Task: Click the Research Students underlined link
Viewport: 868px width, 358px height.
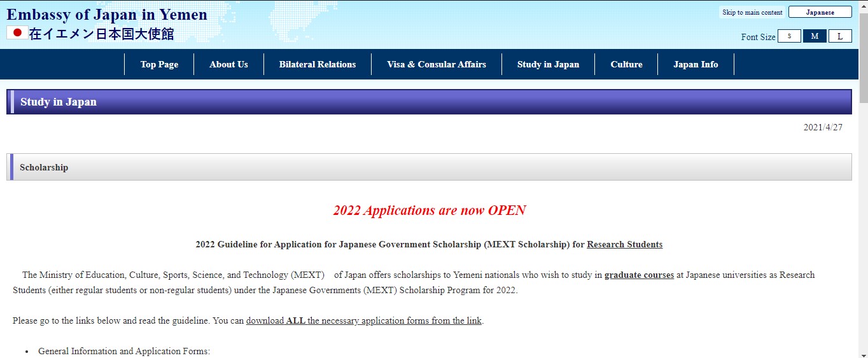Action: coord(624,244)
